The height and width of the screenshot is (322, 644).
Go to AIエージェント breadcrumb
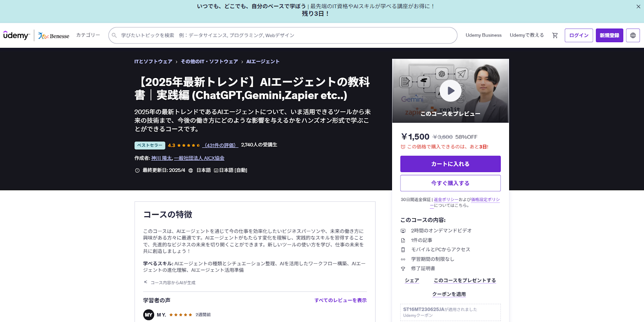point(263,62)
